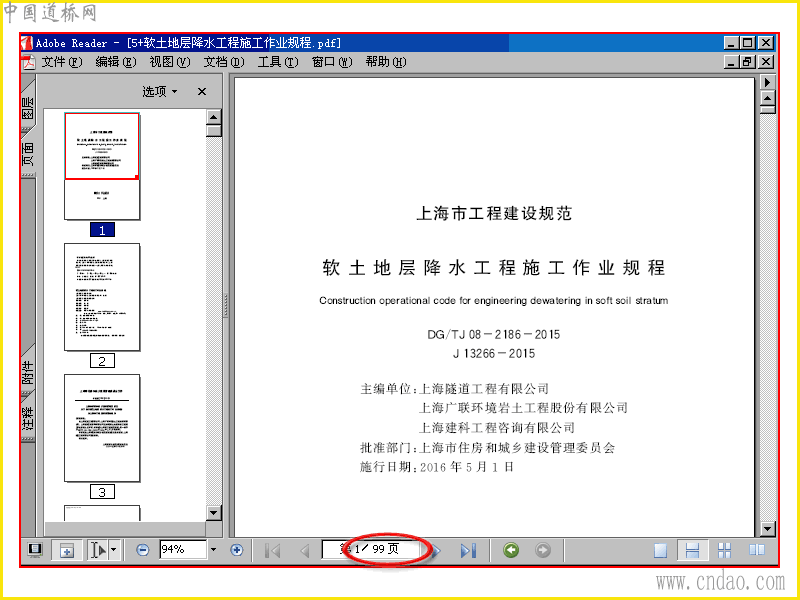Viewport: 800px width, 600px height.
Task: Select the text selection tool icon
Action: [x=98, y=550]
